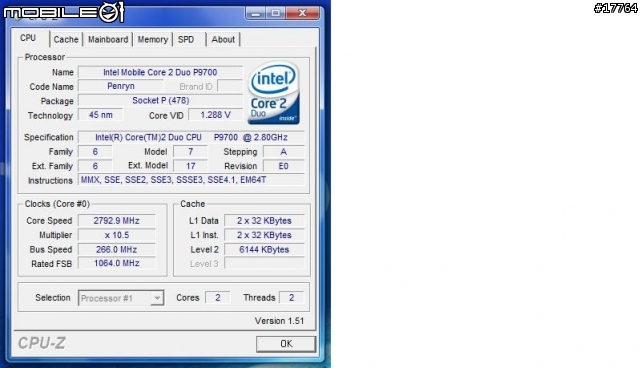The height and width of the screenshot is (368, 640).
Task: Click the Ext. Model value 17
Action: pyautogui.click(x=190, y=166)
